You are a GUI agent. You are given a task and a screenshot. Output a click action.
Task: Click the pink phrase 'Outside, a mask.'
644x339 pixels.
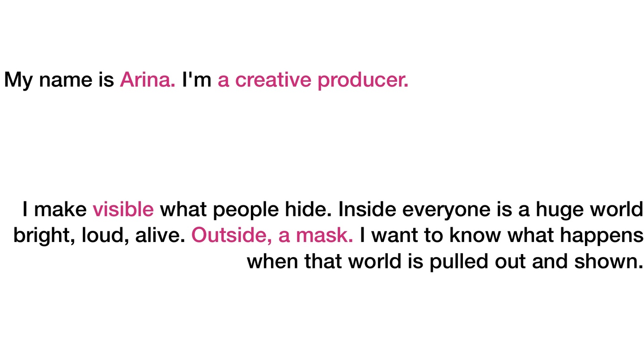(272, 235)
